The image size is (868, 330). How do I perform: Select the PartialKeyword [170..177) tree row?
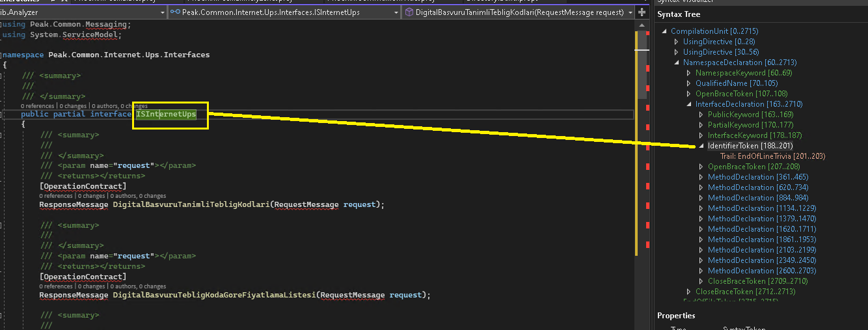point(750,125)
